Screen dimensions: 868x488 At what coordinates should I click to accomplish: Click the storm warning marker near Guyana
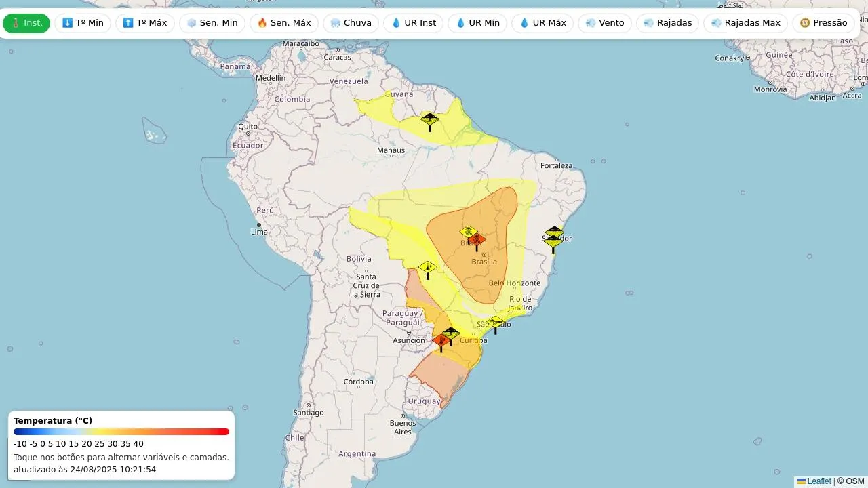429,121
